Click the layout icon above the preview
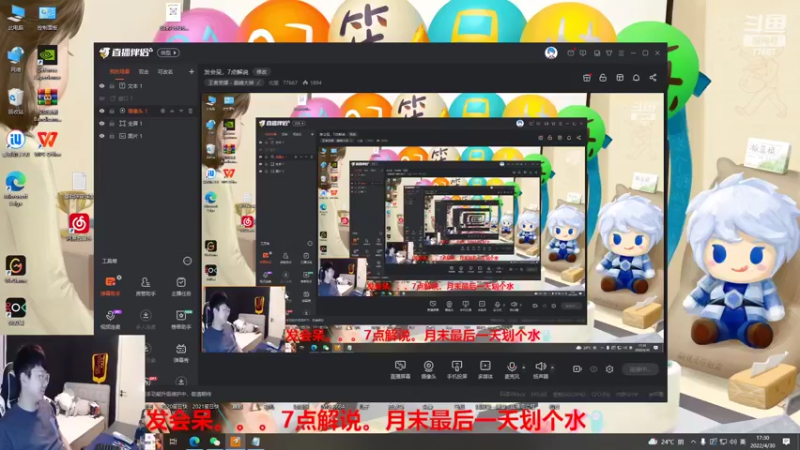 (x=620, y=78)
